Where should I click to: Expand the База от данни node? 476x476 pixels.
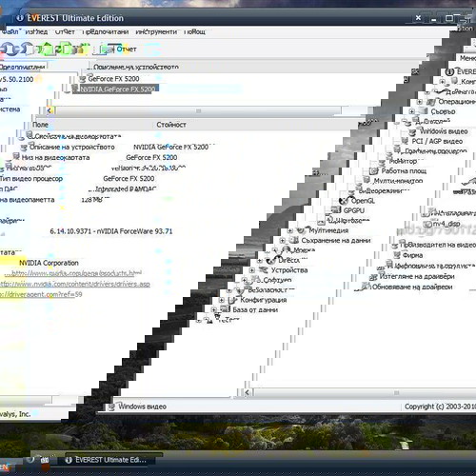click(x=214, y=309)
